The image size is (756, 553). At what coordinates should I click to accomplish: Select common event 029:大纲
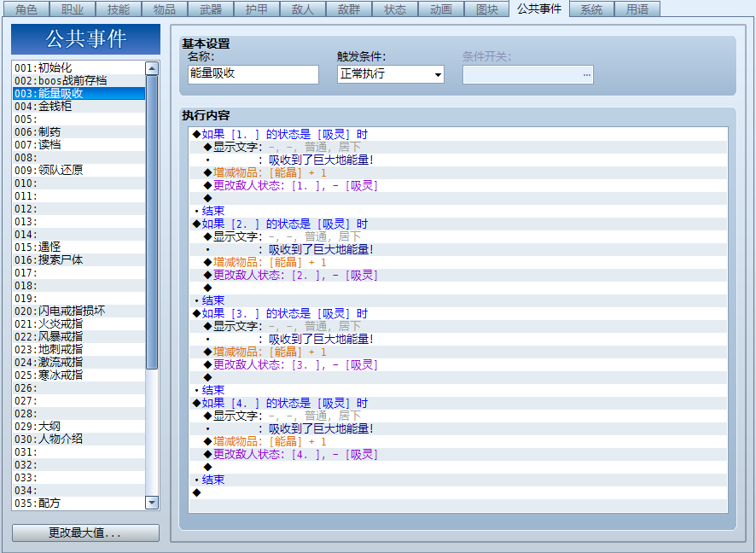point(79,426)
